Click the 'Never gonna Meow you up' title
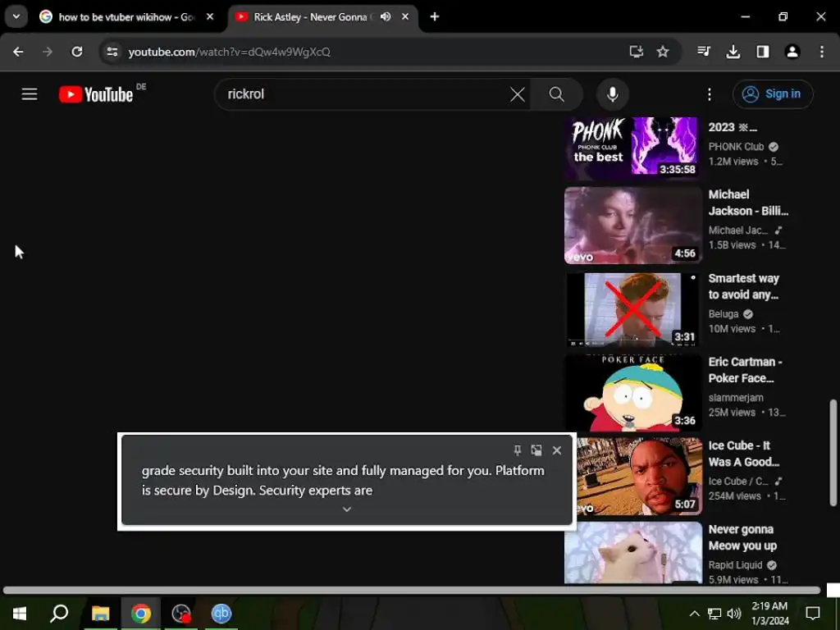Image resolution: width=840 pixels, height=630 pixels. click(742, 537)
